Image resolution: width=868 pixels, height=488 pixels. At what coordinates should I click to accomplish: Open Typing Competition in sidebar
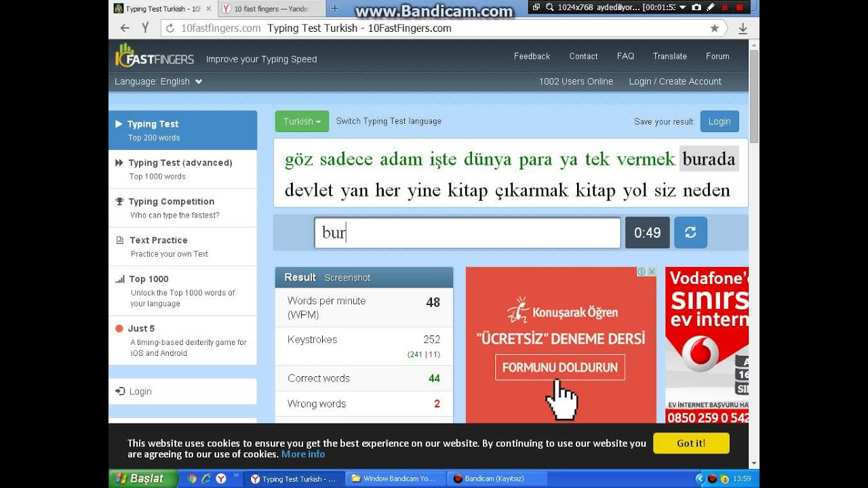(x=182, y=207)
